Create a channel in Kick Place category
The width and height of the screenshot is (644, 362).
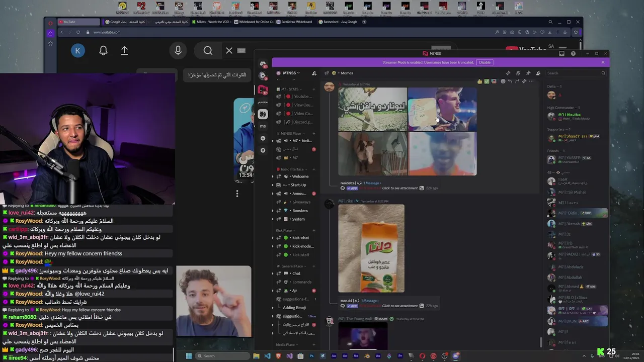(314, 230)
